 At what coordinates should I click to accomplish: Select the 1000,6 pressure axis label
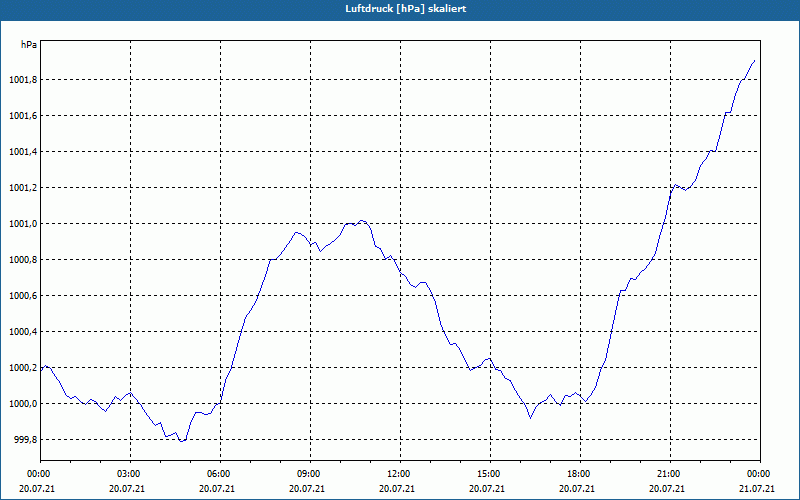(x=23, y=295)
